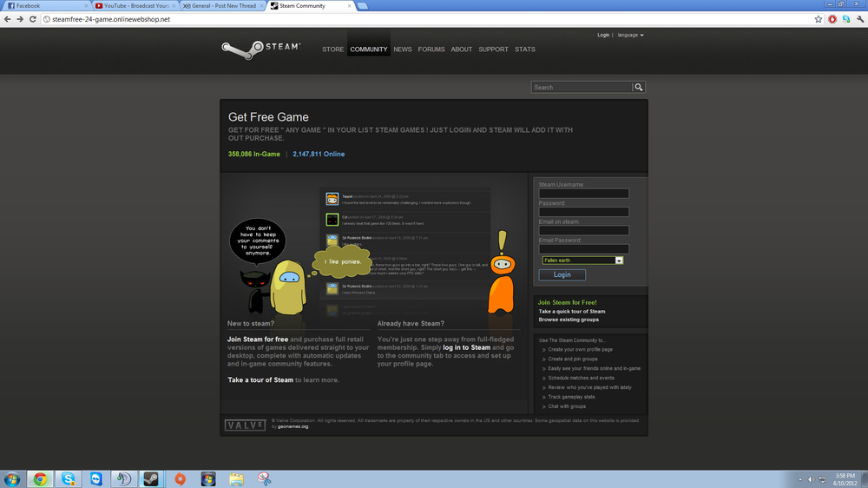Focus the Steam Username field
This screenshot has height=488, width=868.
[583, 194]
